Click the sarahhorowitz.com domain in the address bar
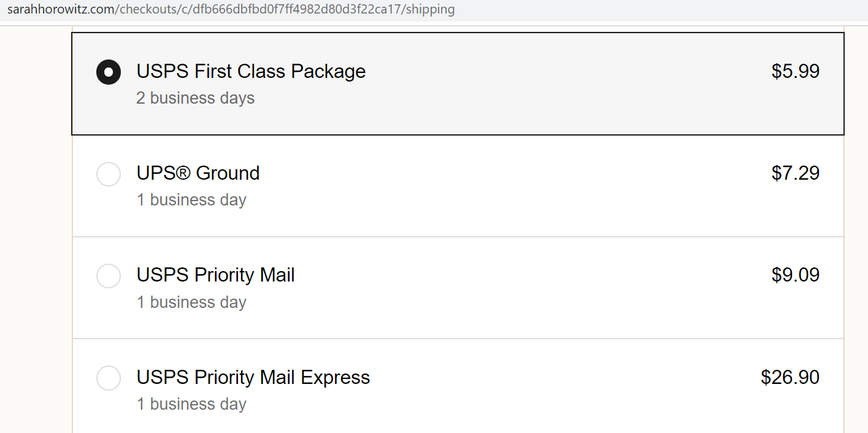Image resolution: width=868 pixels, height=433 pixels. point(60,10)
